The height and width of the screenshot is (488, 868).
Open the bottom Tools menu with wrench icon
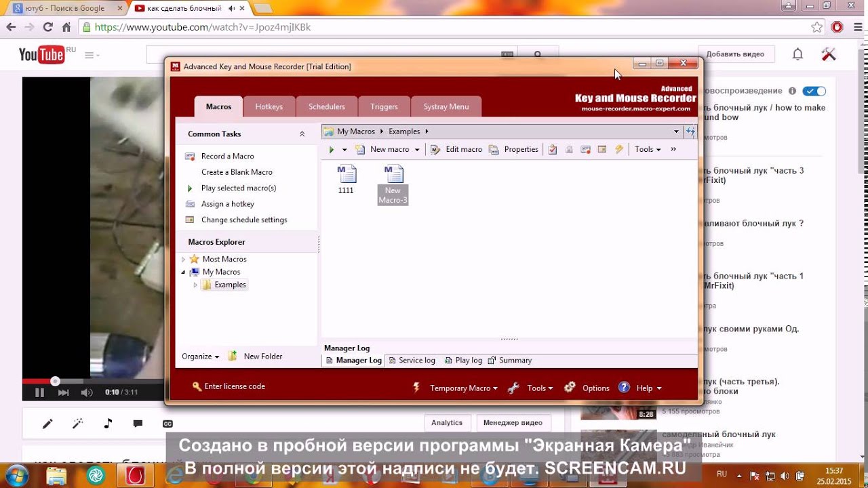pyautogui.click(x=530, y=388)
